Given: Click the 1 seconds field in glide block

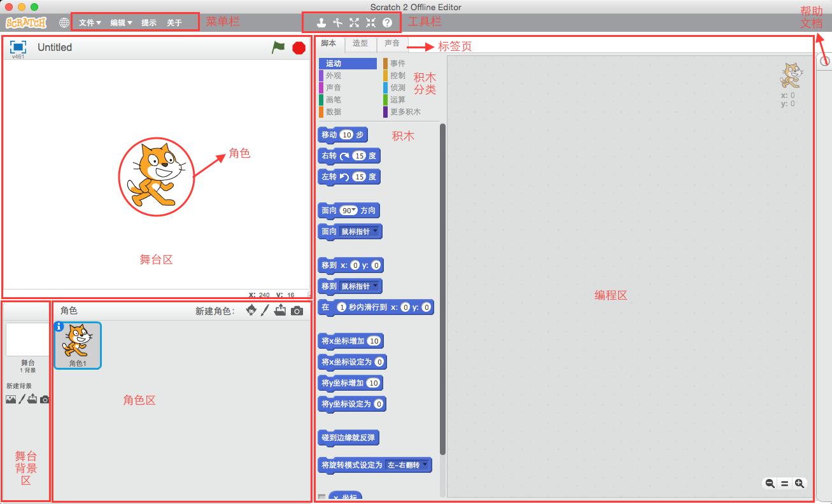Looking at the screenshot, I should [x=341, y=307].
